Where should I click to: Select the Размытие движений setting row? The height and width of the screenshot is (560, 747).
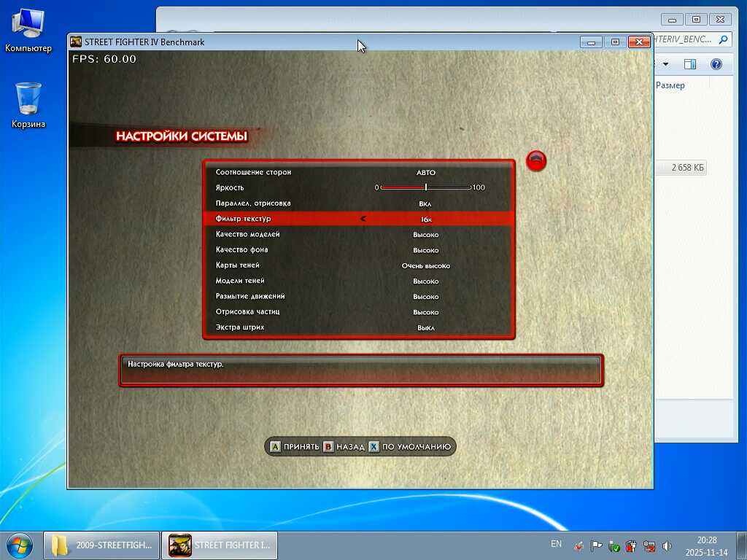point(359,296)
